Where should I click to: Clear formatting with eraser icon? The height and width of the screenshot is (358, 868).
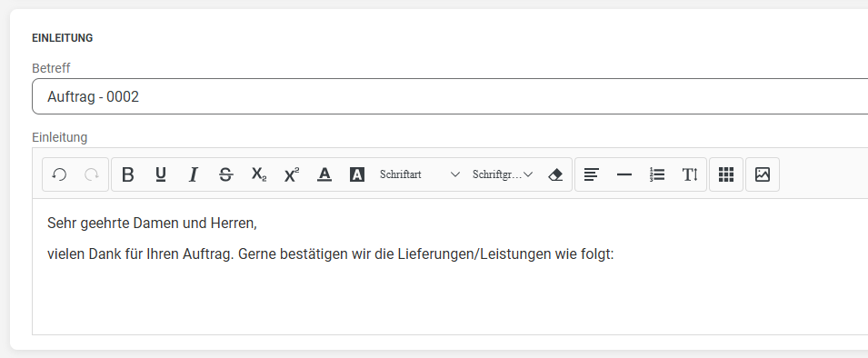(x=555, y=174)
